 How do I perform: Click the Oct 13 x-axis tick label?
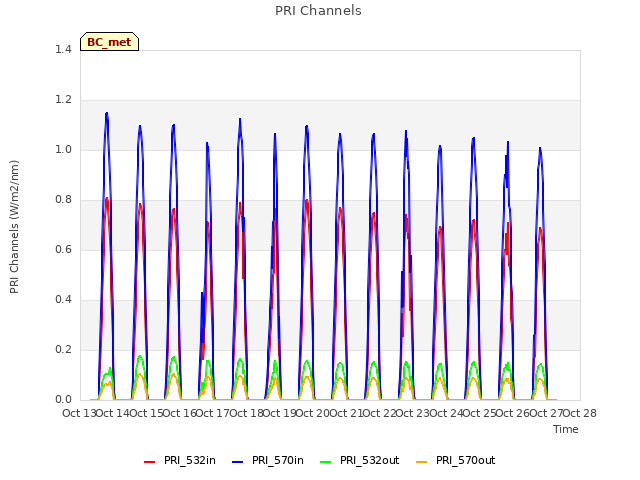(x=79, y=413)
